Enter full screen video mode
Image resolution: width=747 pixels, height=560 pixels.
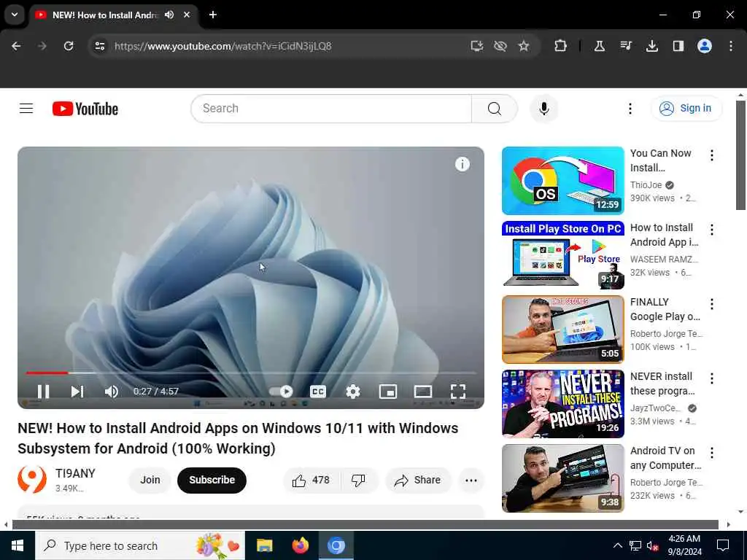(458, 392)
